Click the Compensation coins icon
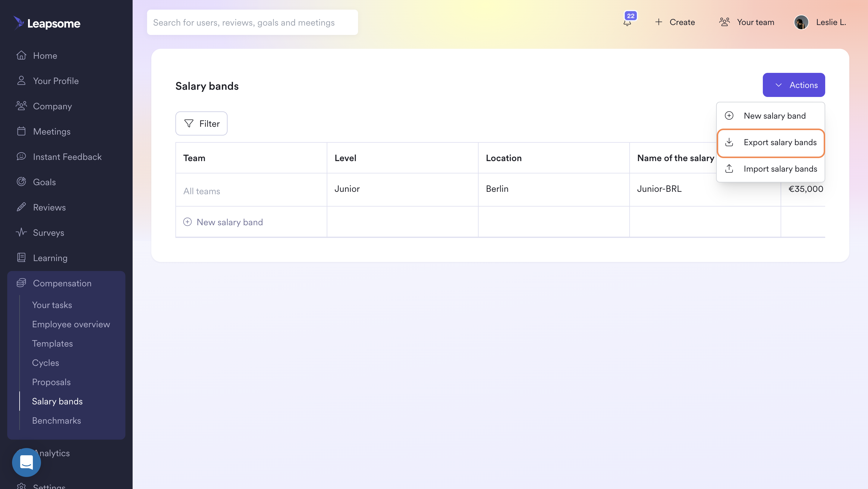The width and height of the screenshot is (868, 489). [21, 283]
